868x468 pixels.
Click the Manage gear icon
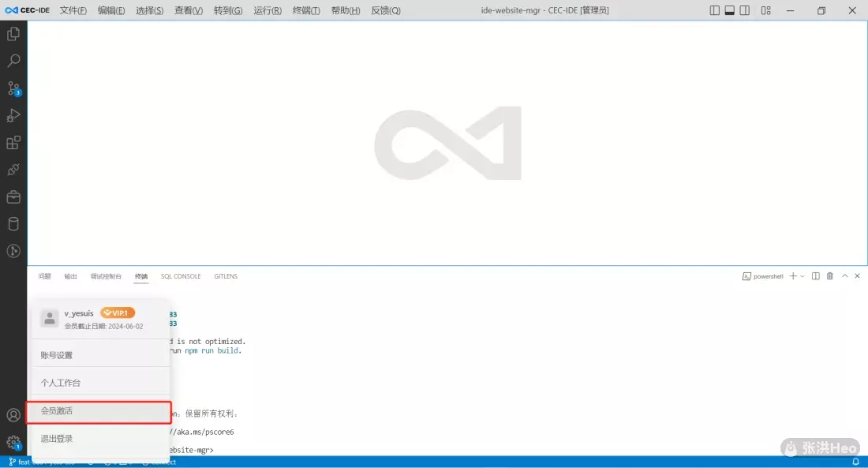(13, 443)
